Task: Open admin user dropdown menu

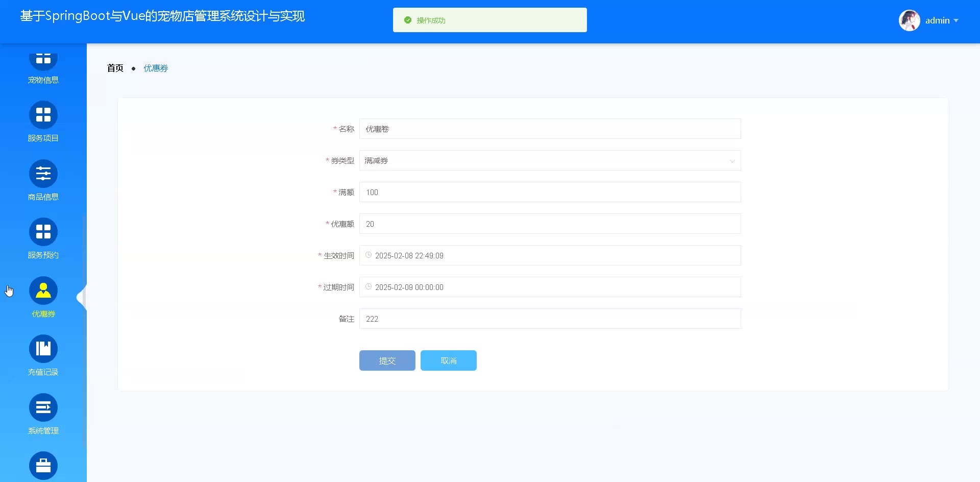Action: 942,20
